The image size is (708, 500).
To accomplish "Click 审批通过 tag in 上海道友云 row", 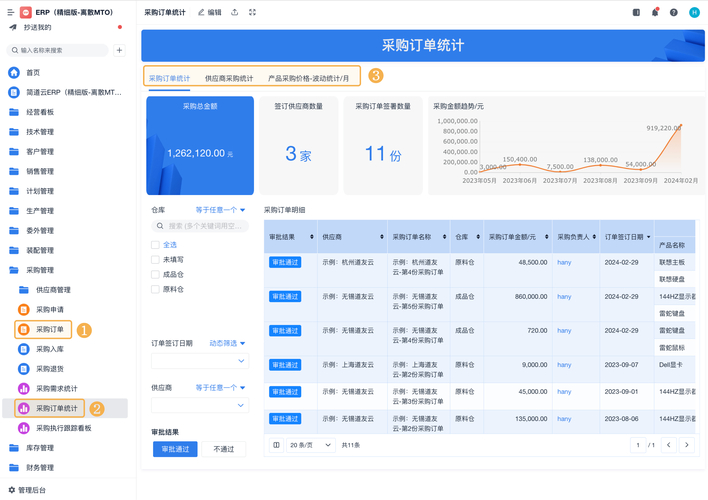I will pyautogui.click(x=285, y=364).
